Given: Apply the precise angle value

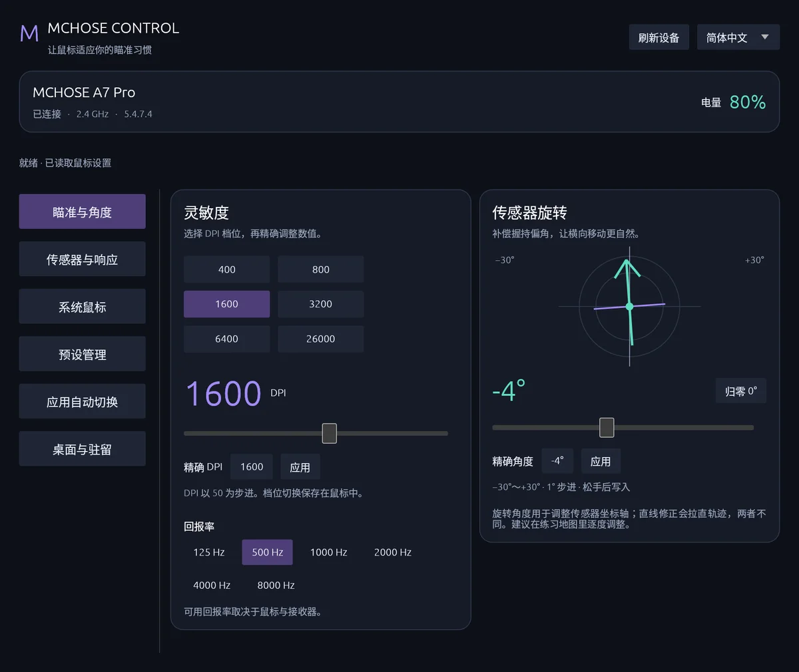Looking at the screenshot, I should pos(601,461).
